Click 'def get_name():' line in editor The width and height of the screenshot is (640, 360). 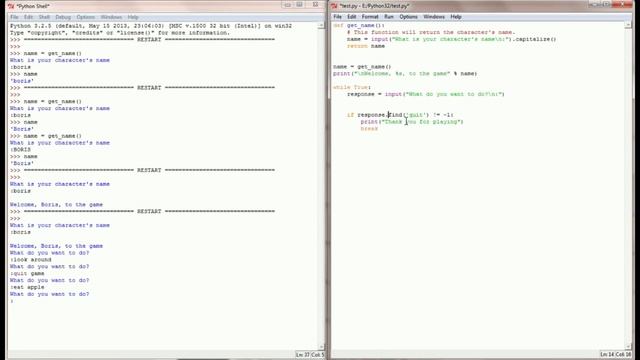pos(359,25)
